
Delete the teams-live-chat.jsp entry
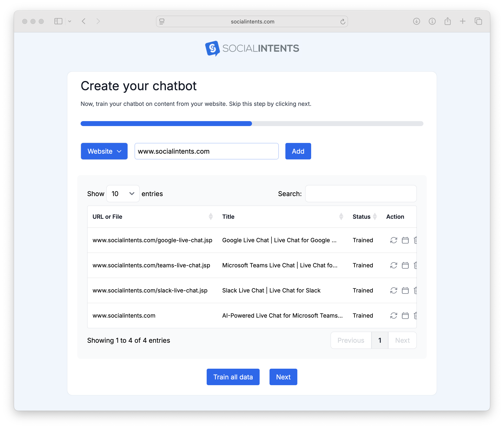pyautogui.click(x=415, y=265)
